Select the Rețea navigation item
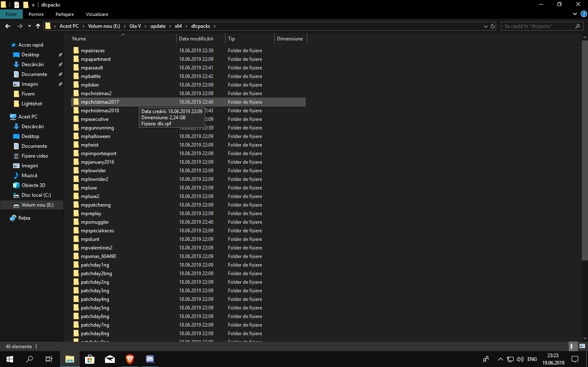Image resolution: width=588 pixels, height=367 pixels. pos(24,218)
